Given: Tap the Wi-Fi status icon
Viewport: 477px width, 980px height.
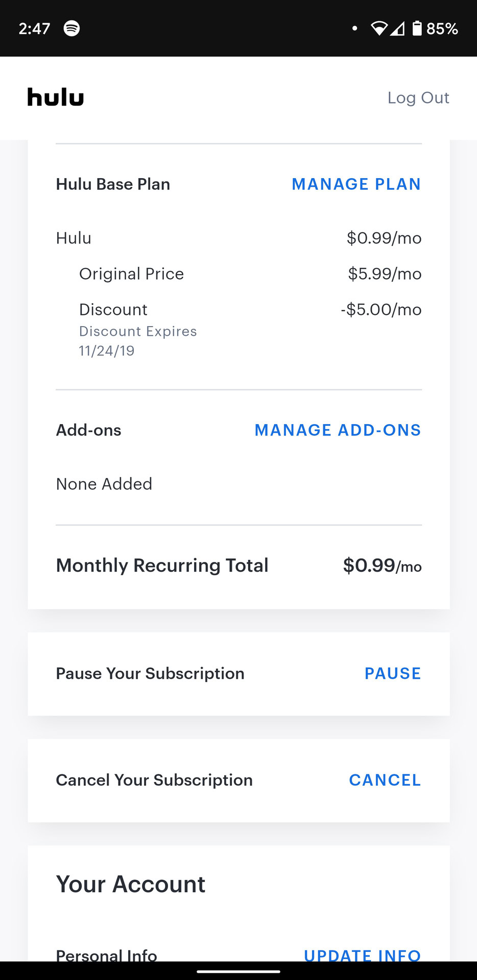Looking at the screenshot, I should click(x=379, y=29).
